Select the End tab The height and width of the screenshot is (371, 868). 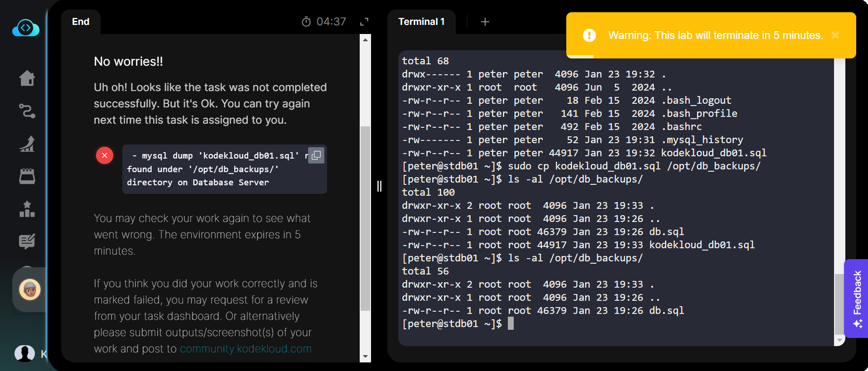click(x=81, y=22)
